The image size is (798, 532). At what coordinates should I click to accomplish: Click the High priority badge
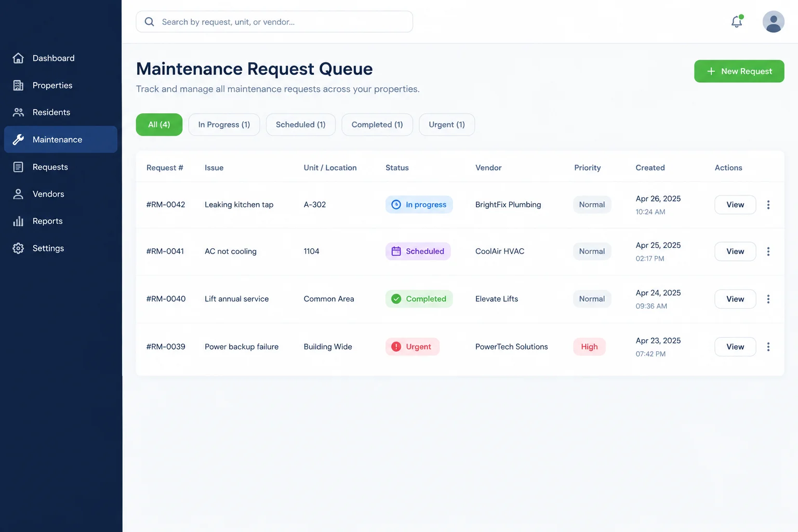pos(589,347)
